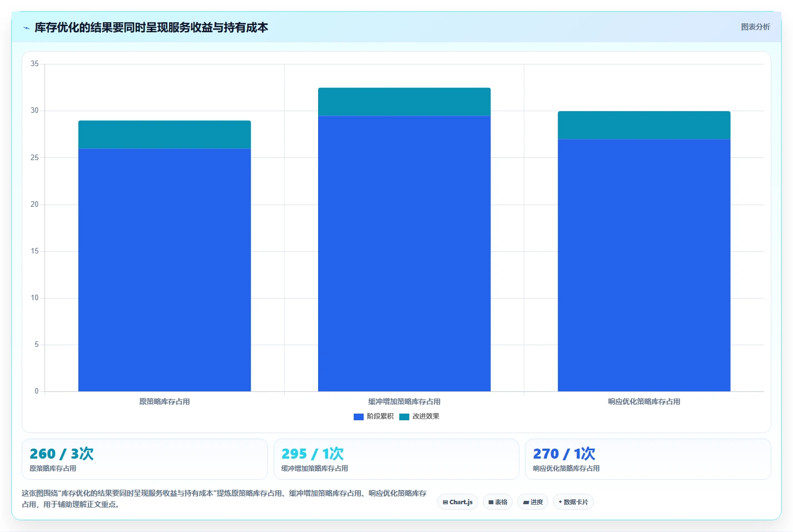Click the 295 / 1次 stat value
The image size is (793, 532).
313,454
